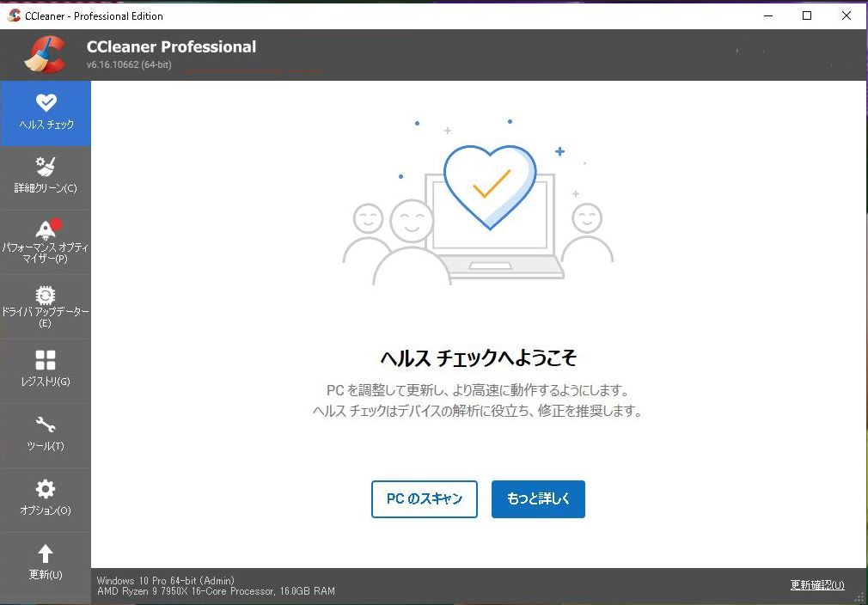Click 更新確認(U) link
Image resolution: width=868 pixels, height=605 pixels.
(817, 585)
